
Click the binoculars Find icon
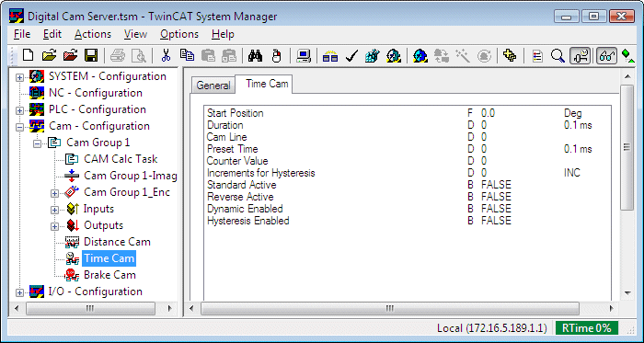(255, 55)
